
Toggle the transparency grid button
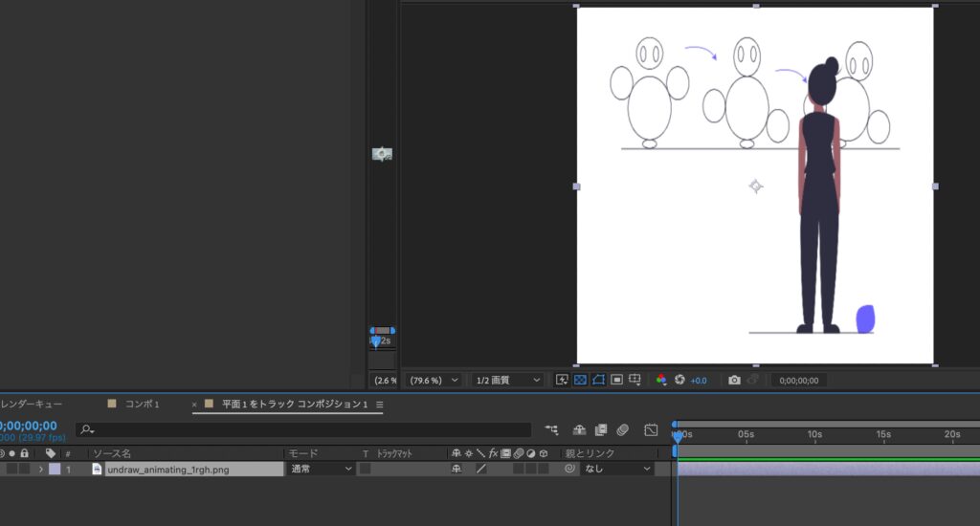click(x=580, y=380)
